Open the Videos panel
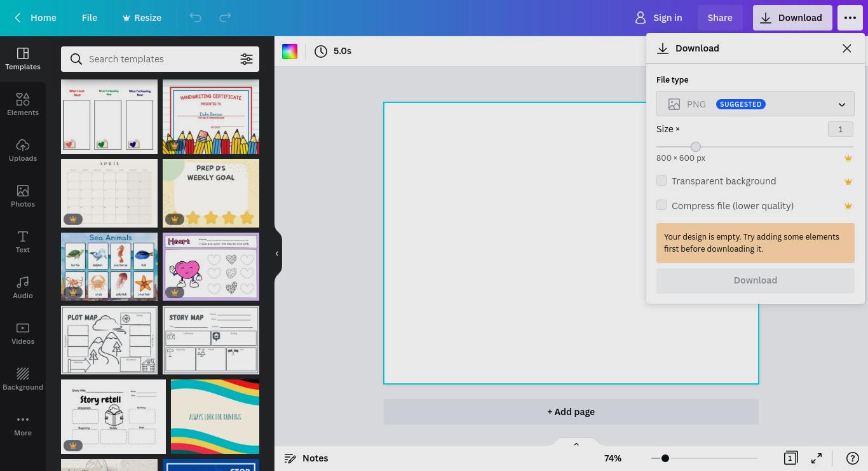This screenshot has width=868, height=471. tap(23, 333)
